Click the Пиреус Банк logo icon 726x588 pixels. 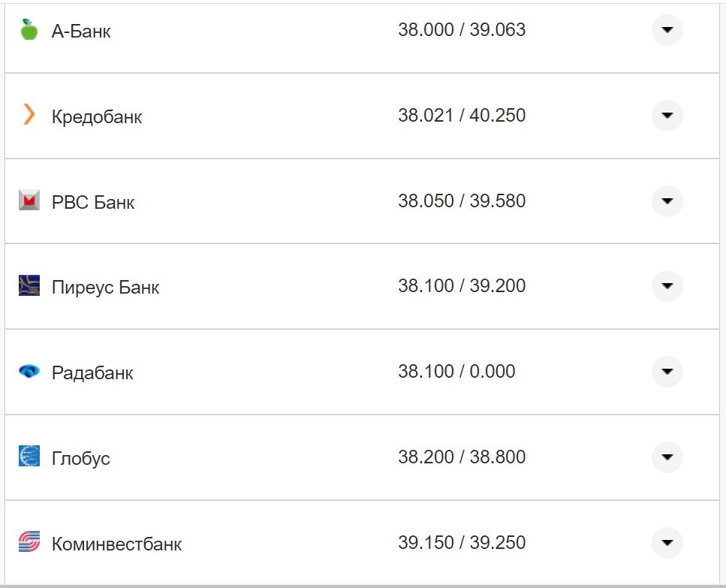coord(29,285)
